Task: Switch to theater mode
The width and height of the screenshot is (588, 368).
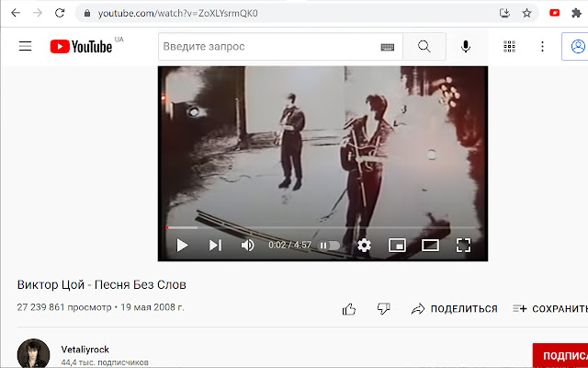Action: click(430, 246)
